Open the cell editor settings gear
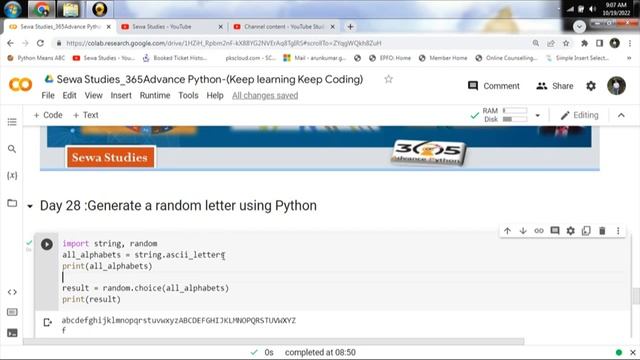This screenshot has height=360, width=640. click(x=571, y=231)
